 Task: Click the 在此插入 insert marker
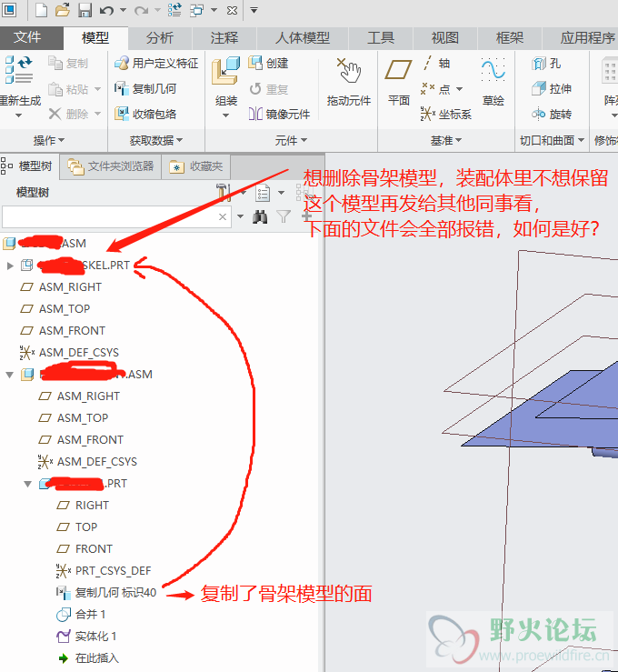(x=88, y=657)
